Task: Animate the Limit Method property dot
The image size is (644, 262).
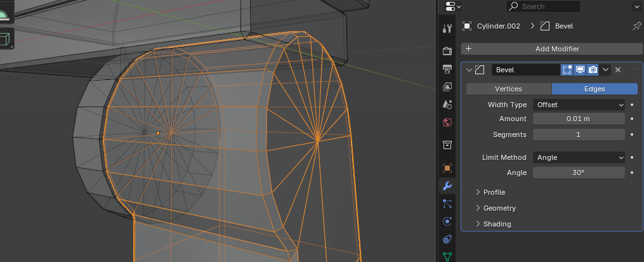Action: (632, 157)
